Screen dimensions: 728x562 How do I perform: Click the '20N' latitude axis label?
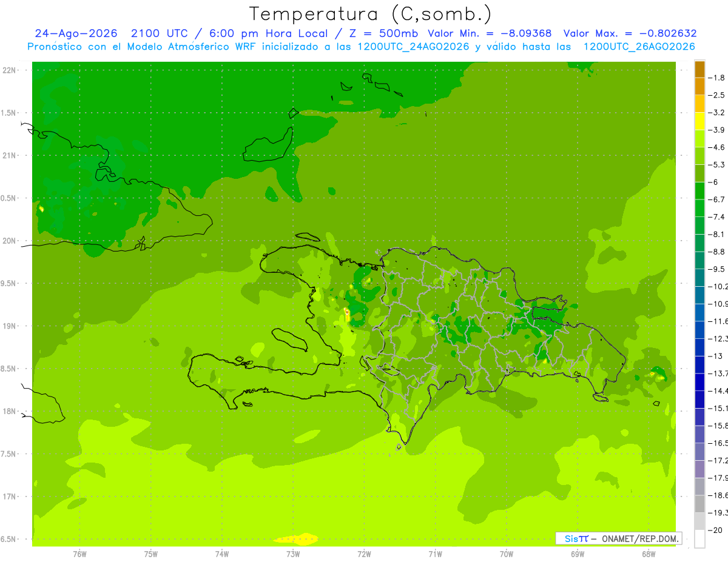(10, 241)
